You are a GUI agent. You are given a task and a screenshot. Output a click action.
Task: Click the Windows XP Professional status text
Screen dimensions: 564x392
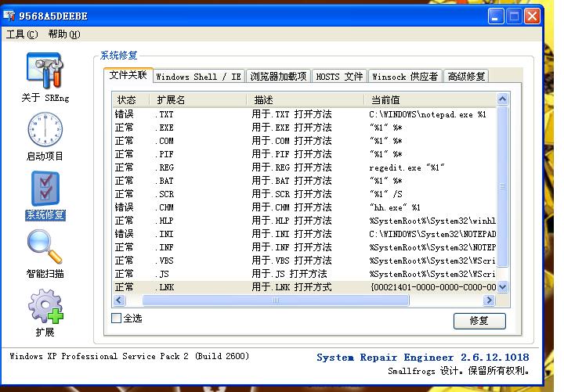129,356
